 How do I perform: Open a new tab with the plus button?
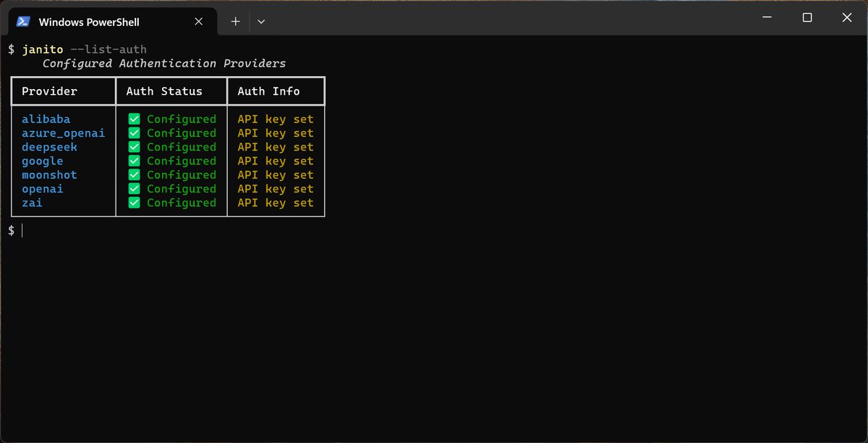(235, 22)
